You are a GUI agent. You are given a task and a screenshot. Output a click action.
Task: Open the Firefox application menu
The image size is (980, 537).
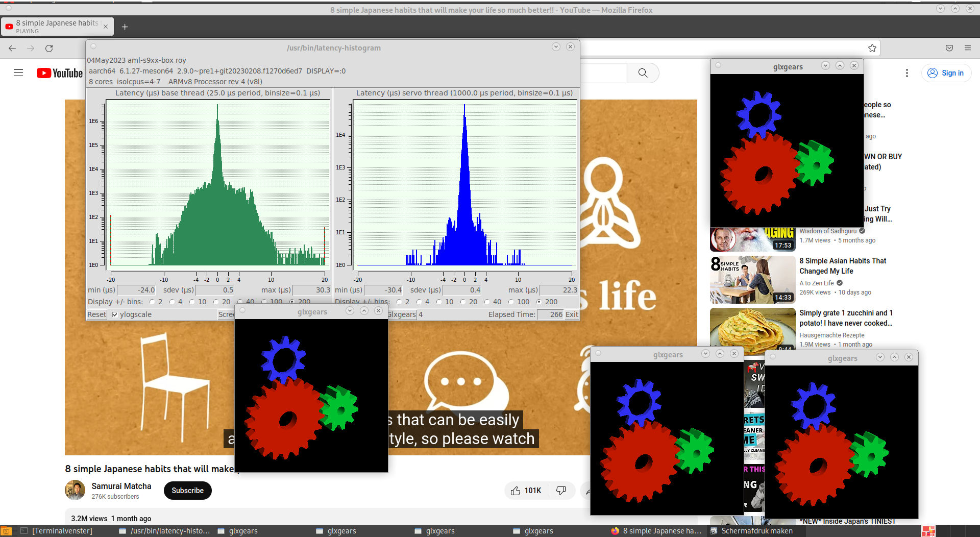click(x=967, y=48)
